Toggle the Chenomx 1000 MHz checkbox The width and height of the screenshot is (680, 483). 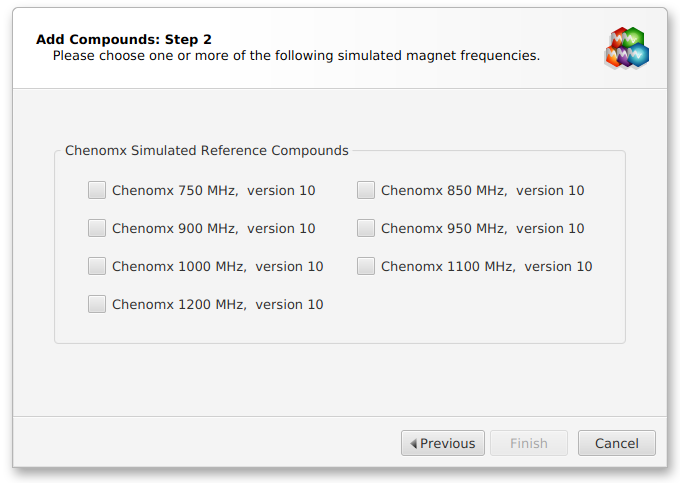point(97,266)
